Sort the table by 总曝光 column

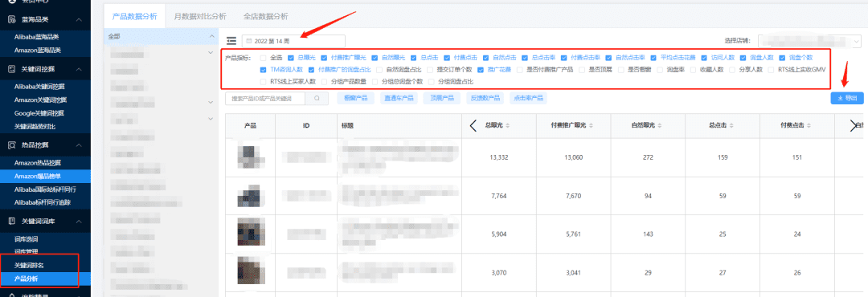click(508, 125)
